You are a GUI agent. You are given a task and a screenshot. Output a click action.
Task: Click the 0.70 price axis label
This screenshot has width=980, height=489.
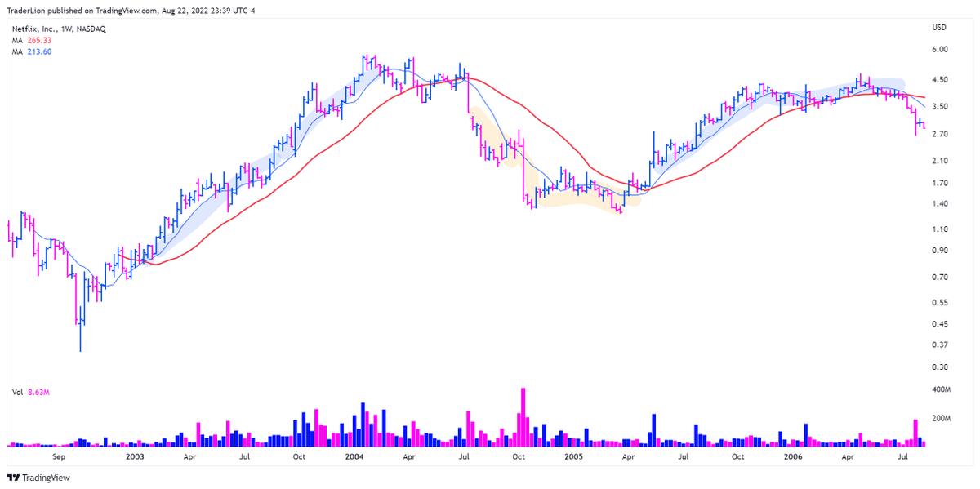click(939, 278)
